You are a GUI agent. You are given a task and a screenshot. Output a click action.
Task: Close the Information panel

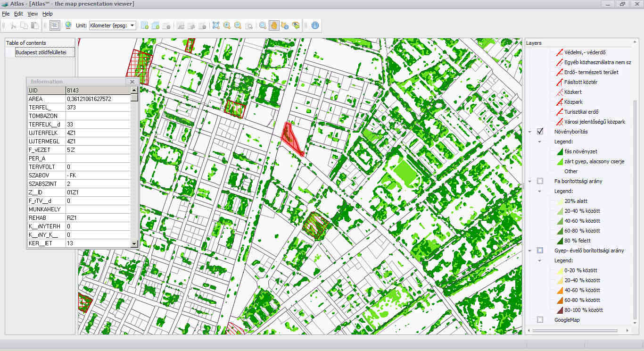pos(132,82)
